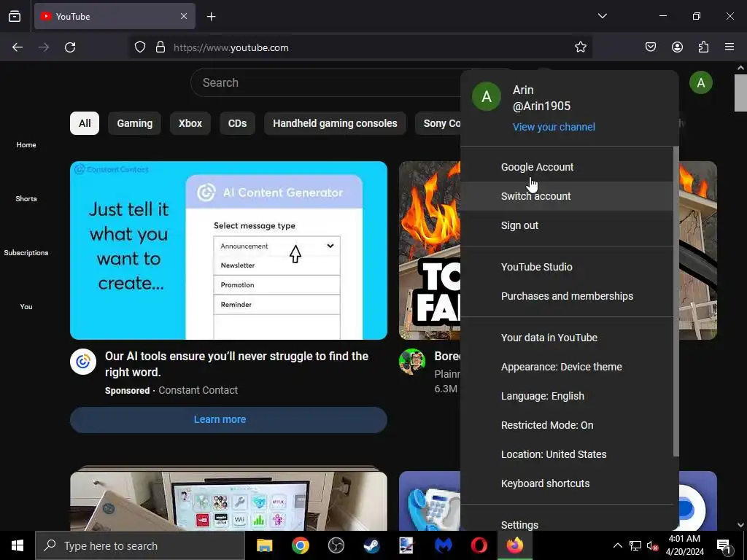Open the Firefox account icon
Image resolution: width=747 pixels, height=560 pixels.
[677, 47]
